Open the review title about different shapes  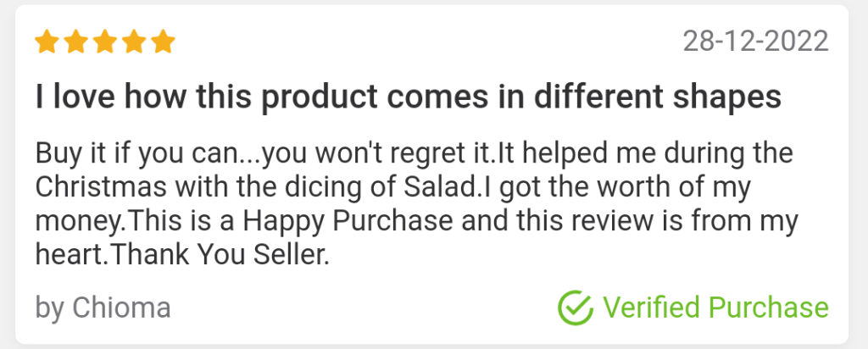408,97
